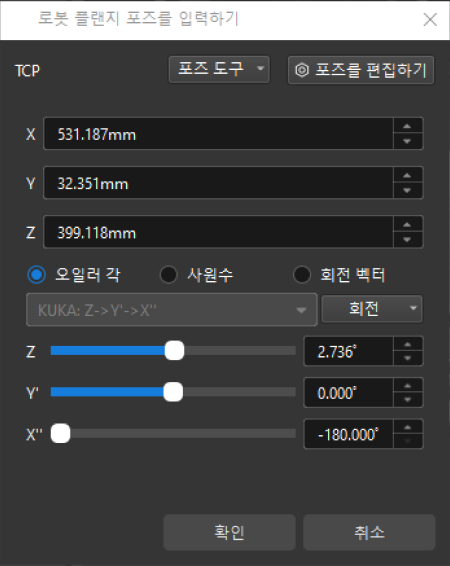Select the 사원수 radio button
450x566 pixels.
169,275
